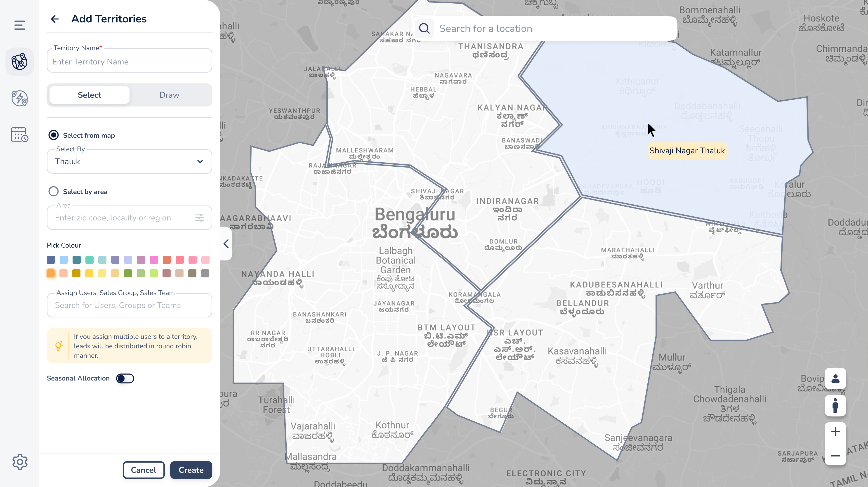
Task: Click the Create button
Action: [x=191, y=470]
